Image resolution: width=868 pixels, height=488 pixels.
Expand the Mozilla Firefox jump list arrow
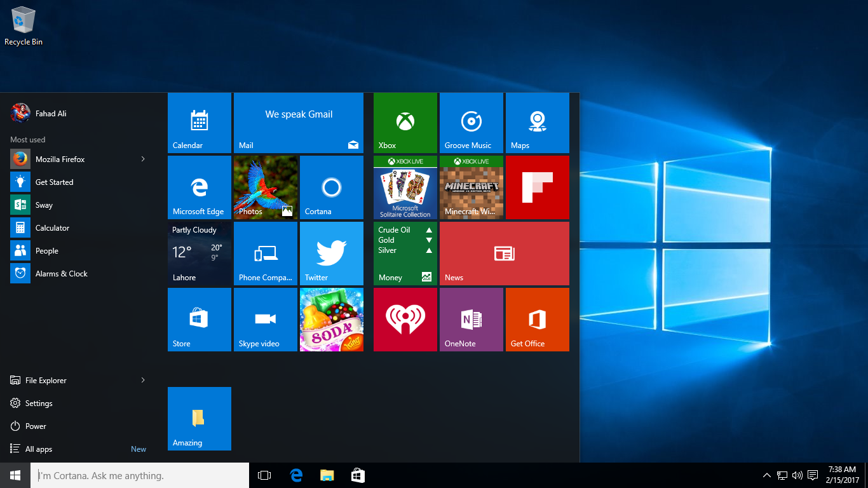point(143,159)
